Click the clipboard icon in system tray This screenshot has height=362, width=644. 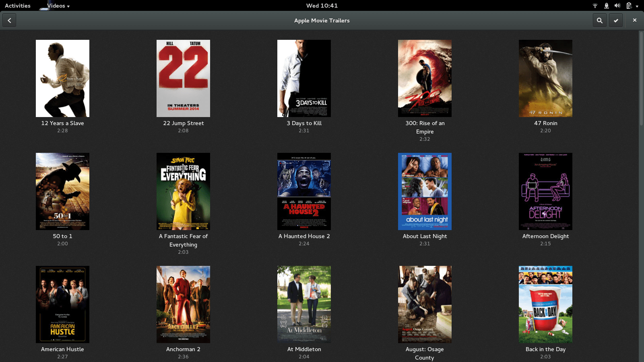coord(629,6)
